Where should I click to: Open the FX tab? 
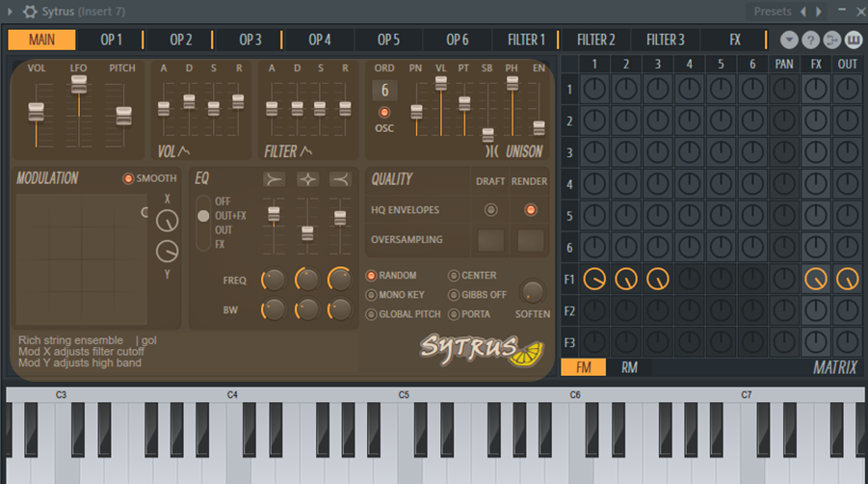point(735,40)
